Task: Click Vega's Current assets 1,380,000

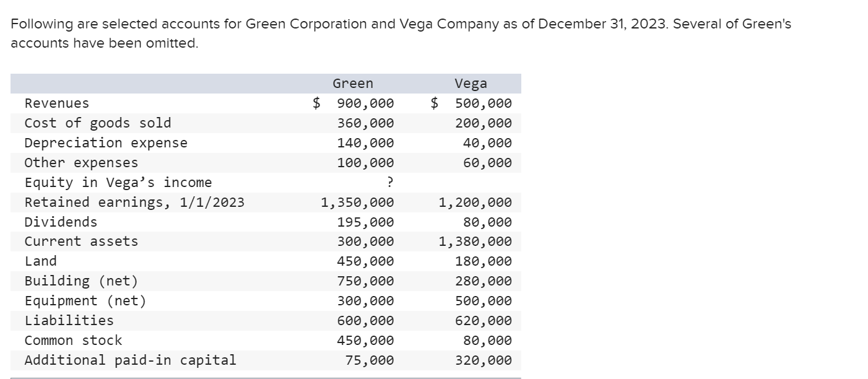Action: 475,242
